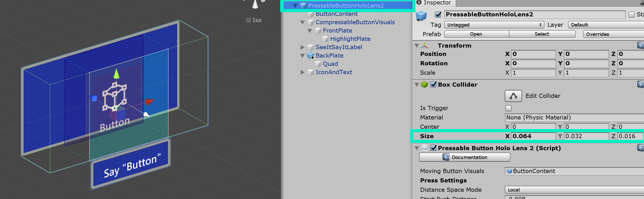Image resolution: width=644 pixels, height=199 pixels.
Task: Click the collider Size Y field 0.032
Action: click(x=587, y=136)
